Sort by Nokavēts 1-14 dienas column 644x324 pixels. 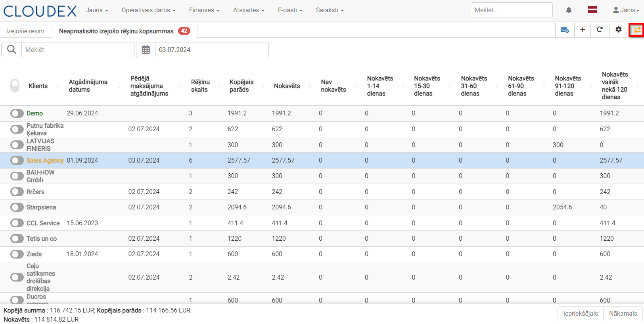[380, 86]
